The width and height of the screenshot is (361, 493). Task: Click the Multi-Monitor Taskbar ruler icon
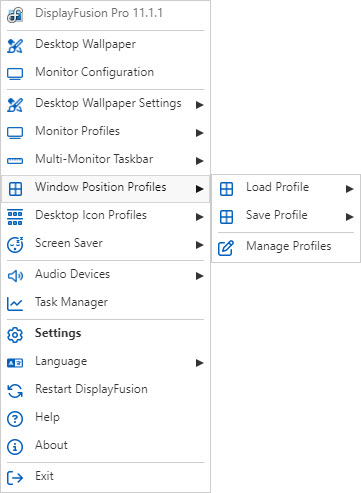[x=15, y=161]
